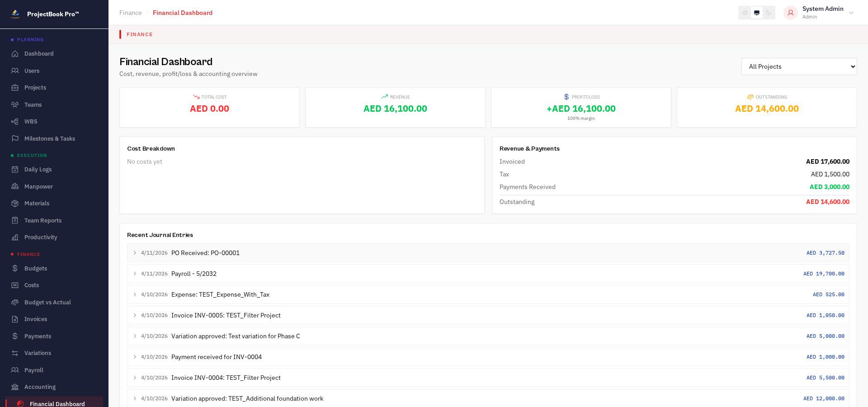The image size is (868, 407).
Task: Click the Materials box icon
Action: click(15, 203)
